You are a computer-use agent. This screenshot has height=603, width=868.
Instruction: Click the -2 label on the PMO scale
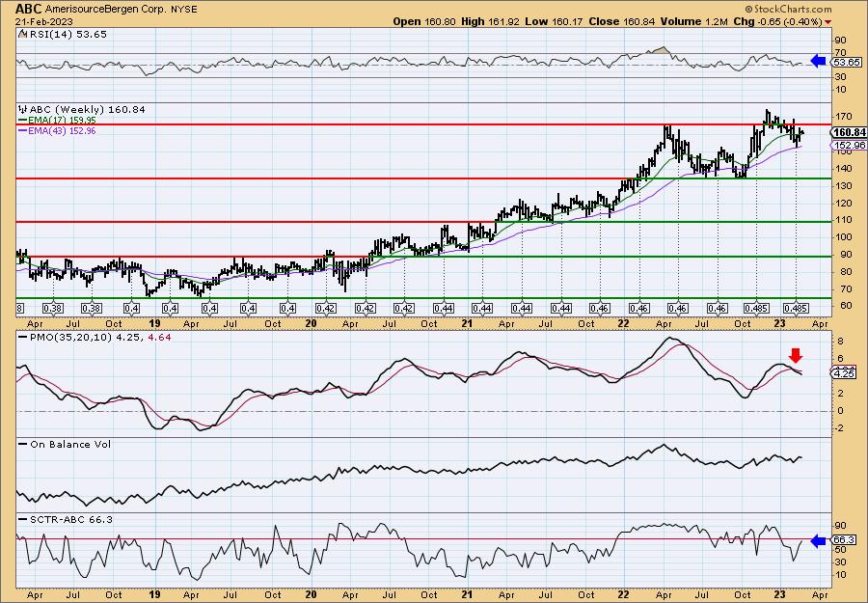click(x=840, y=428)
